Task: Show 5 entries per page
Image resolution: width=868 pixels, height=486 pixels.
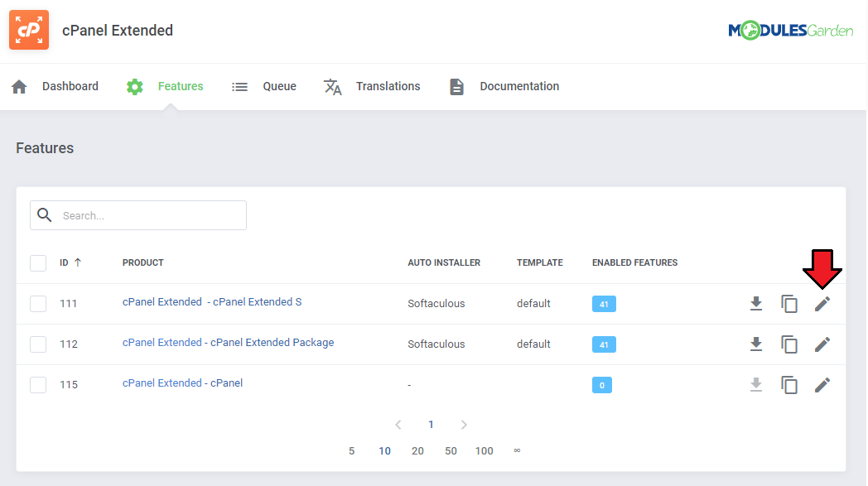Action: click(x=351, y=450)
